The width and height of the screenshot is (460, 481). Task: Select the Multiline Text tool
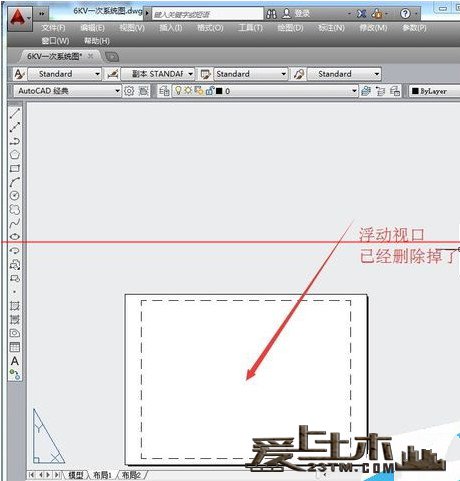click(15, 361)
